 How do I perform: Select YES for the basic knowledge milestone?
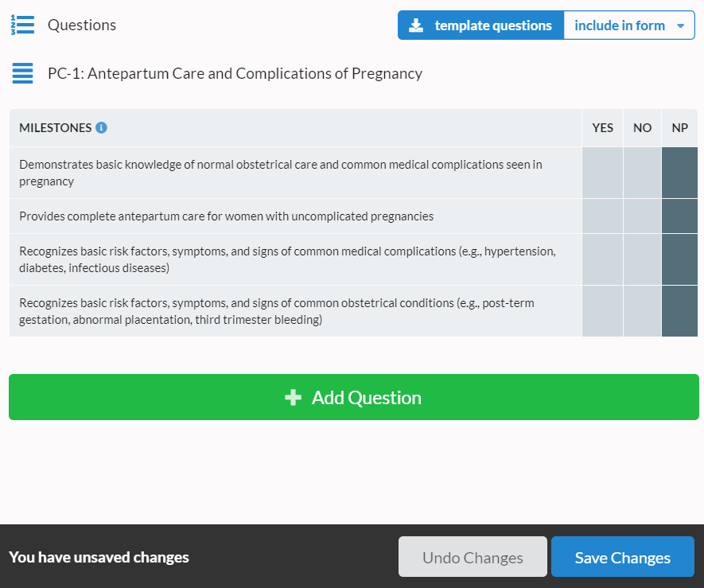tap(602, 171)
